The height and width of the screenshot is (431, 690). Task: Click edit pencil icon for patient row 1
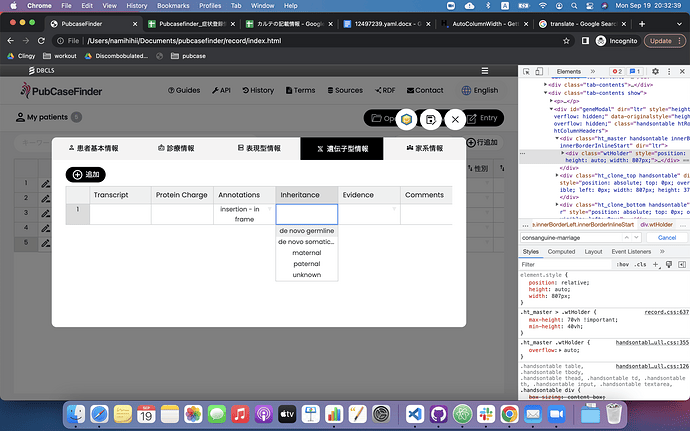46,184
